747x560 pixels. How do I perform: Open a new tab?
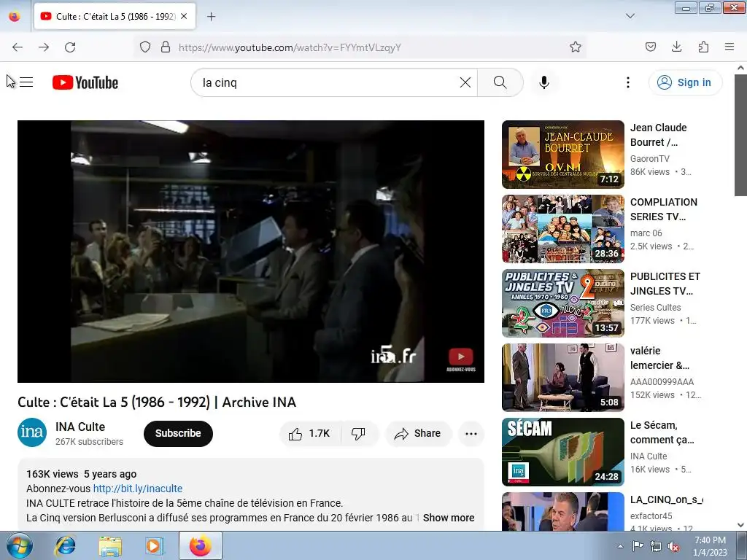coord(211,16)
